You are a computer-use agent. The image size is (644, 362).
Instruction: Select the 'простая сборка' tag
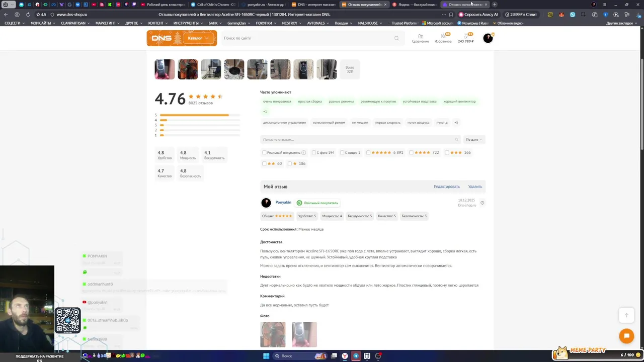point(310,102)
